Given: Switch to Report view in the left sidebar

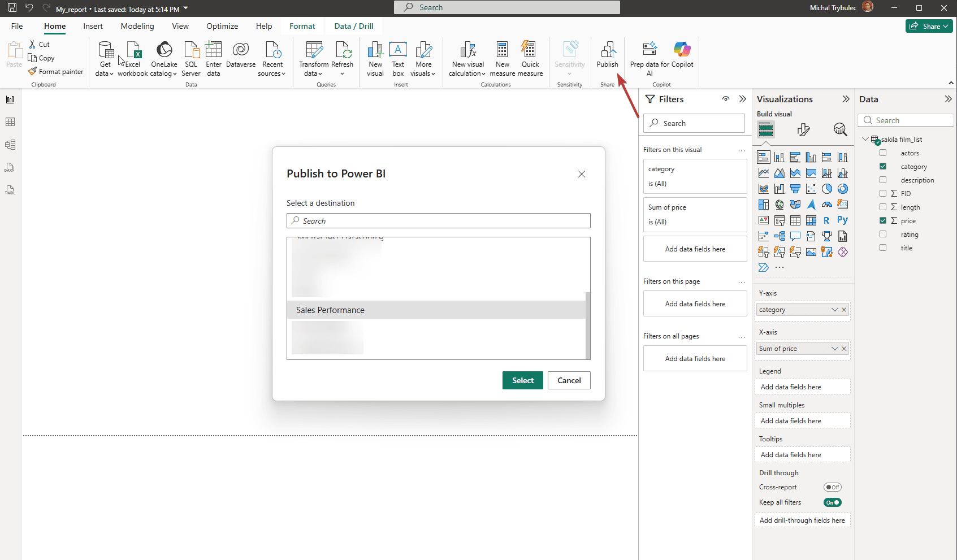Looking at the screenshot, I should point(10,100).
